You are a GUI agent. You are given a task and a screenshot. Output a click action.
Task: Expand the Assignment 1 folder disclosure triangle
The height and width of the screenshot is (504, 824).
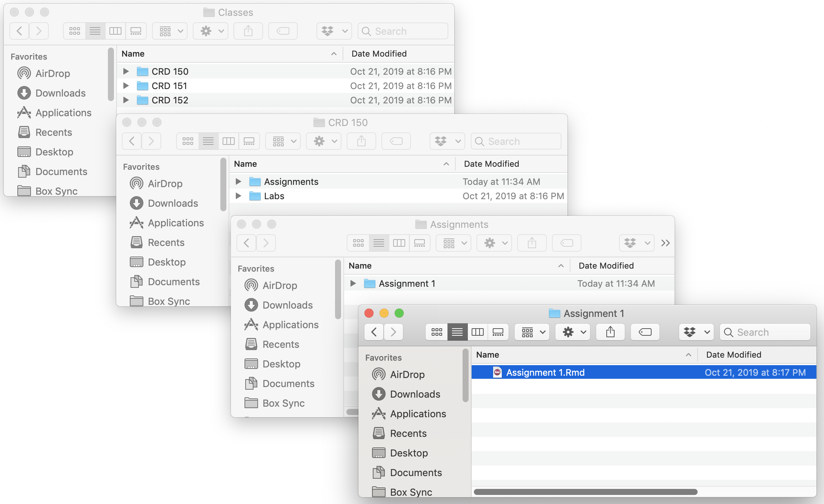point(353,283)
